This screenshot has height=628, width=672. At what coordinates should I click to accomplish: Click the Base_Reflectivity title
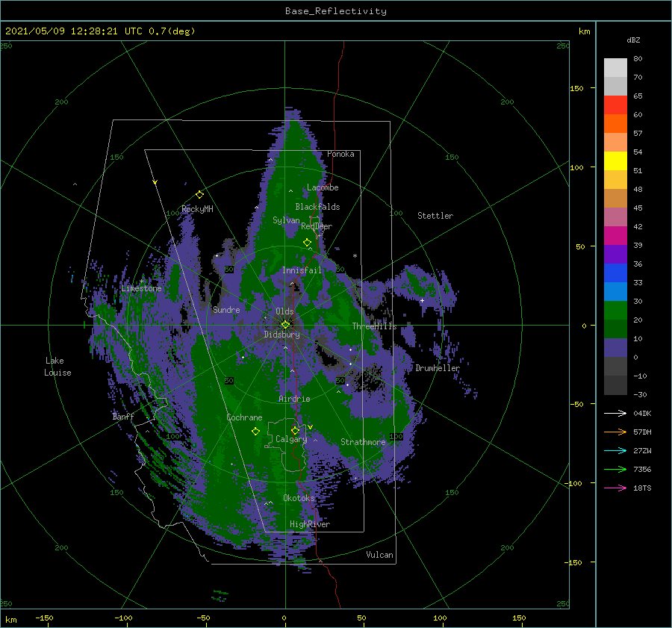336,11
